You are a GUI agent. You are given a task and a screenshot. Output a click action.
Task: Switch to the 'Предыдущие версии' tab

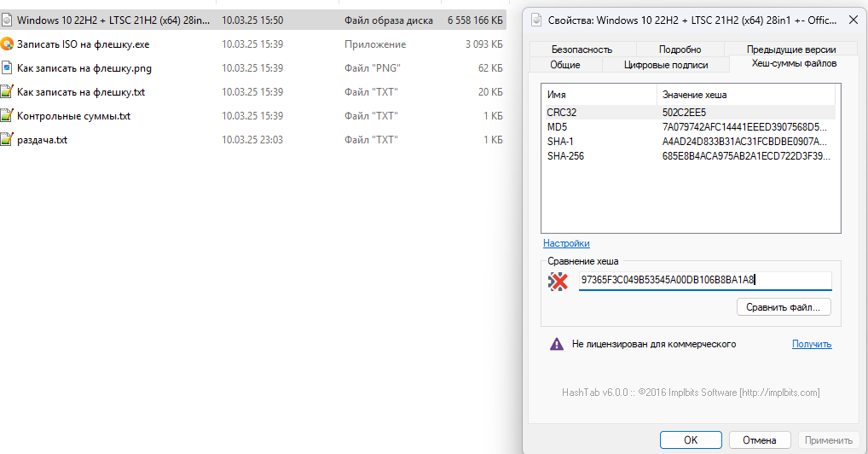click(790, 49)
